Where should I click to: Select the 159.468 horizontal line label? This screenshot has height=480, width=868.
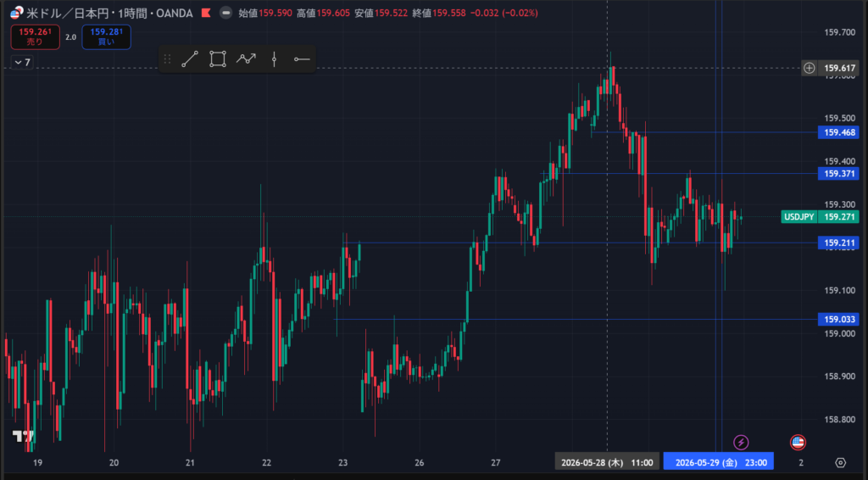tap(838, 132)
